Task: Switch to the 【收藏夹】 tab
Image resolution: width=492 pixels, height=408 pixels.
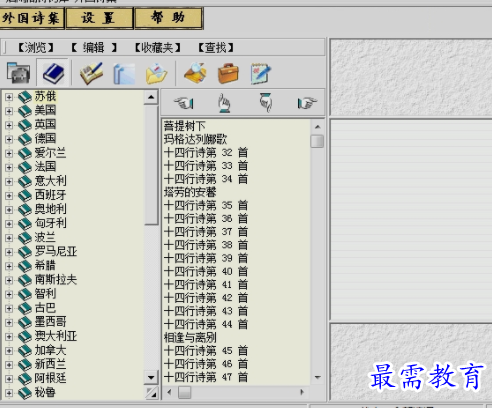Action: (x=157, y=48)
